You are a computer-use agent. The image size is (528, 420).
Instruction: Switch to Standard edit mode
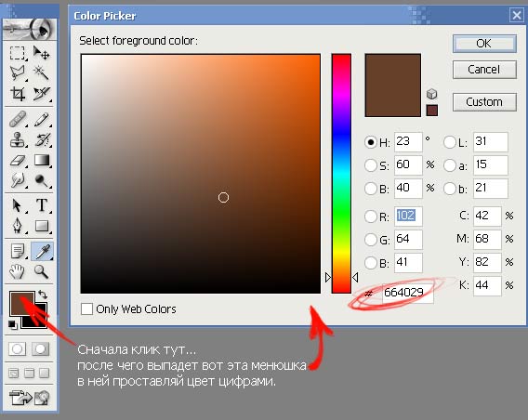point(17,349)
